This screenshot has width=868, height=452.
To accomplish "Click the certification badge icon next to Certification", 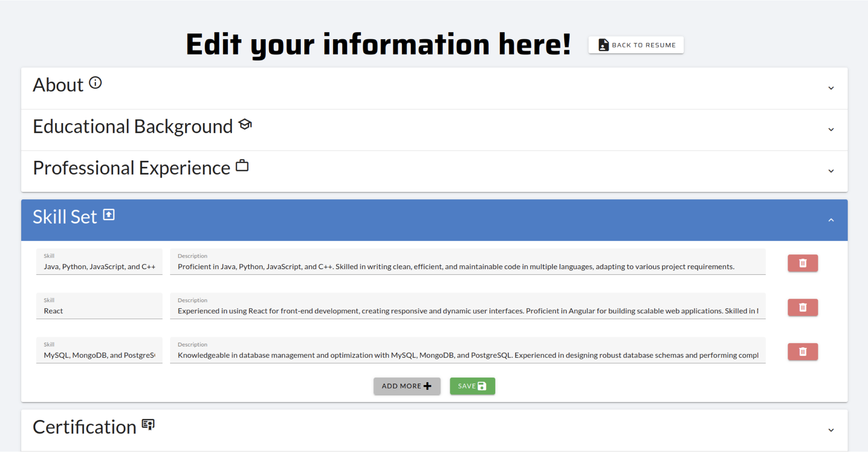I will point(148,426).
